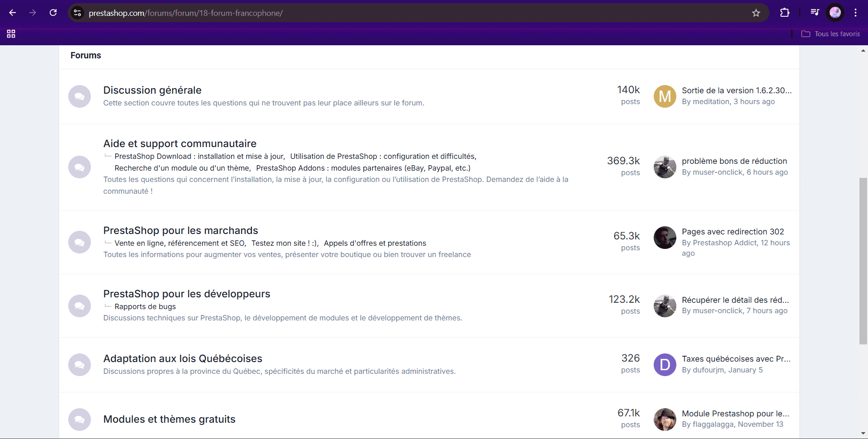The height and width of the screenshot is (439, 868).
Task: Open the browser profile avatar
Action: [835, 13]
